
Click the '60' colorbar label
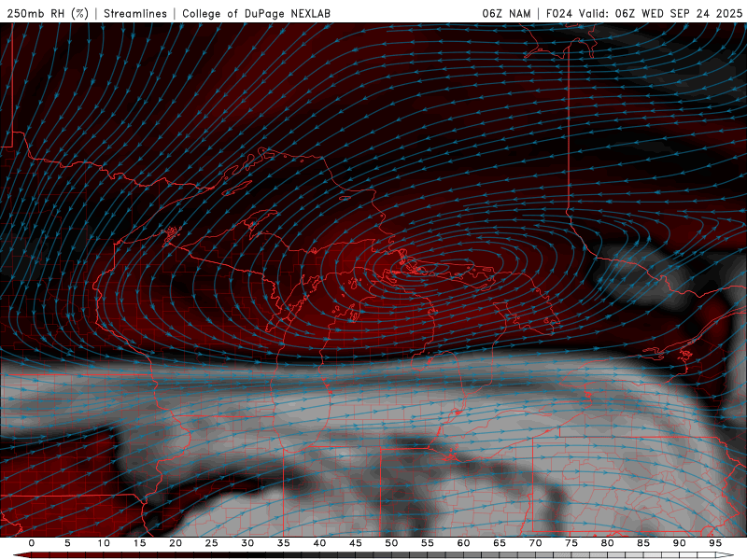point(463,543)
